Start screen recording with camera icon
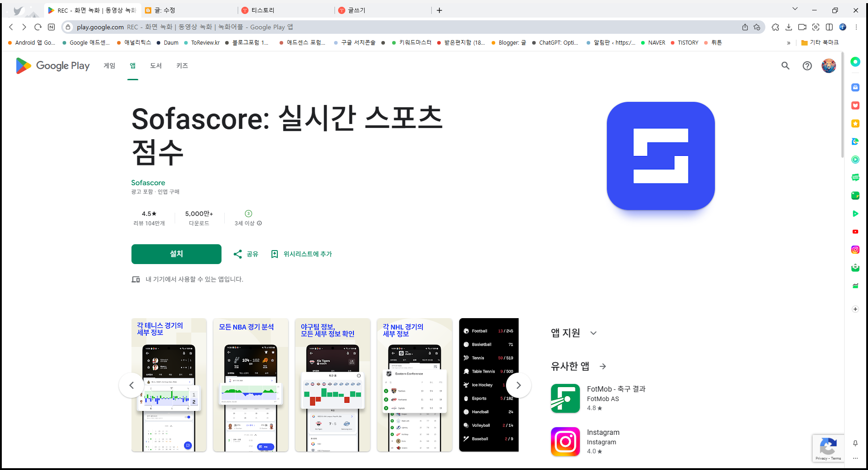The image size is (868, 470). click(802, 27)
